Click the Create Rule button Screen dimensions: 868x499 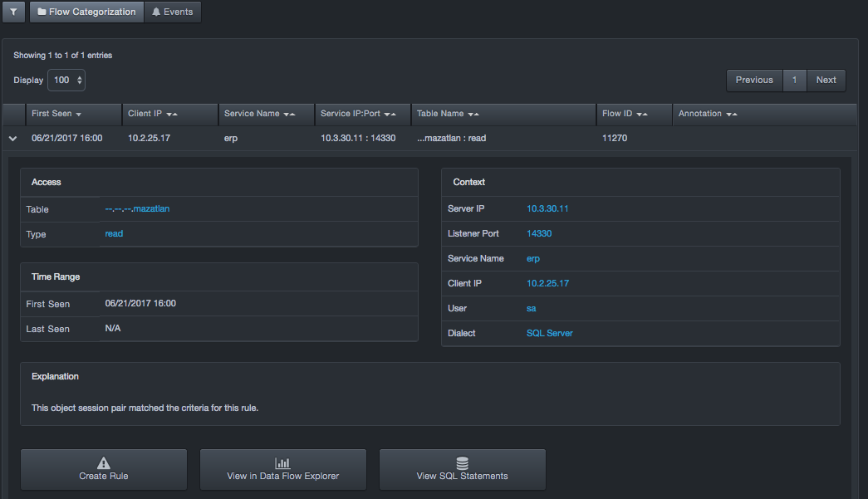coord(104,469)
